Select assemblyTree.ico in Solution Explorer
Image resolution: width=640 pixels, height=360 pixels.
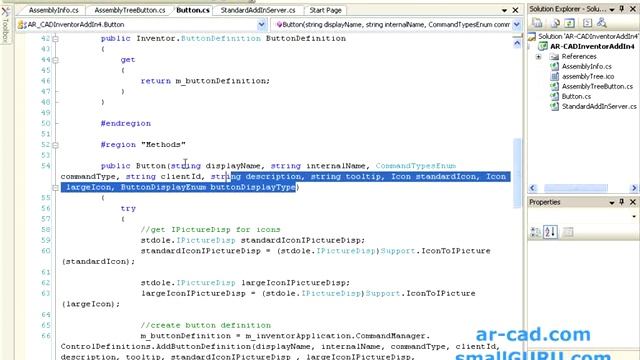point(582,76)
